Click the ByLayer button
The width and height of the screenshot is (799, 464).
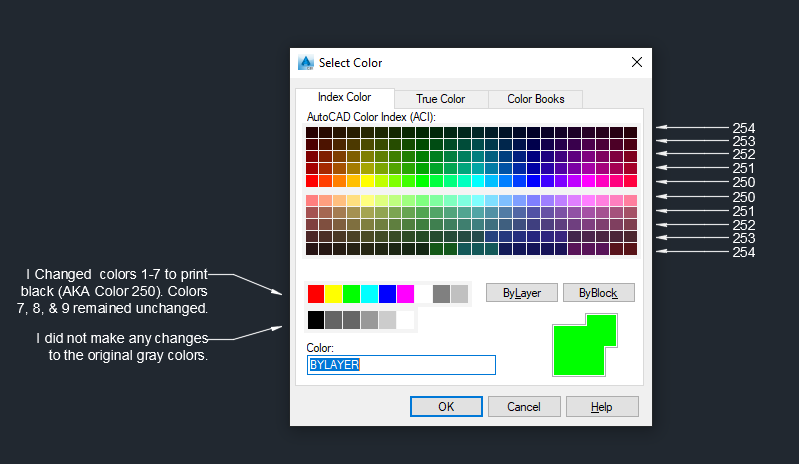522,293
